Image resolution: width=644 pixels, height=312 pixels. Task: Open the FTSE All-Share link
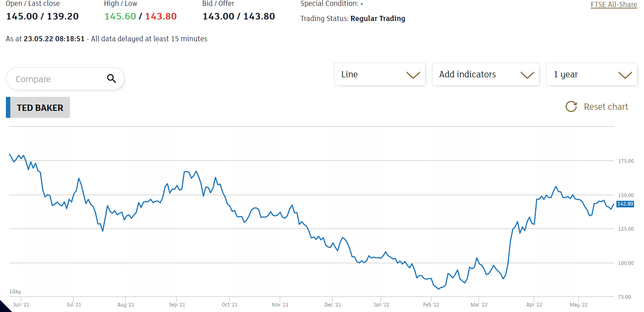pyautogui.click(x=613, y=4)
